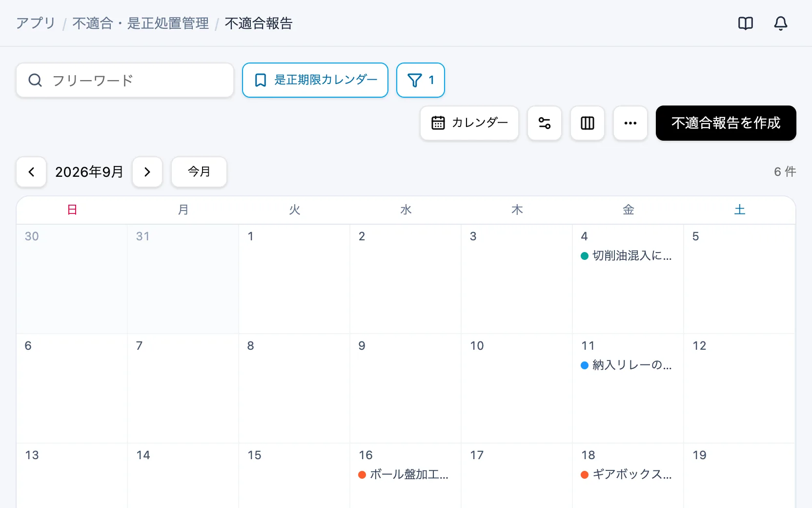Open the ボール盤加工... event on the 16th
812x508 pixels.
point(404,474)
